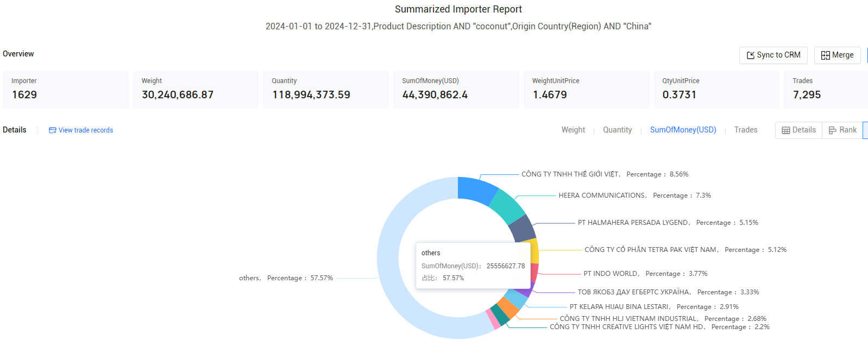Click the Details table icon

(786, 130)
